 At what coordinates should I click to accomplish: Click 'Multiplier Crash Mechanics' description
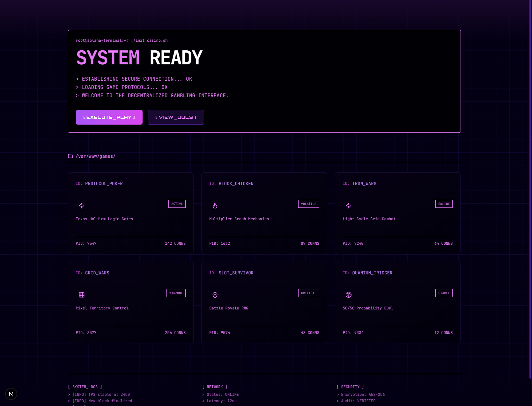pyautogui.click(x=239, y=219)
